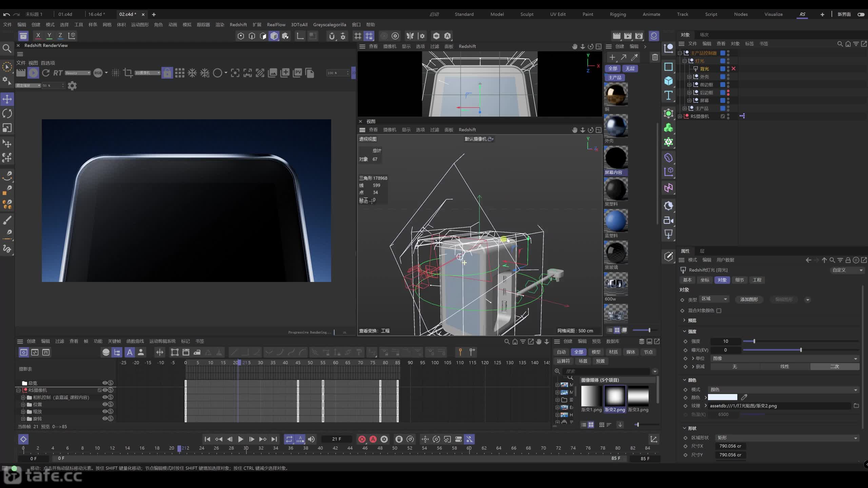
Task: Select the Move tool in left toolbar
Action: (7, 99)
